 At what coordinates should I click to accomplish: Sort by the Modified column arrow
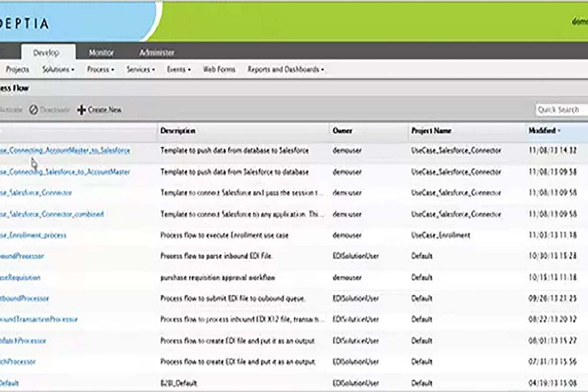point(559,131)
